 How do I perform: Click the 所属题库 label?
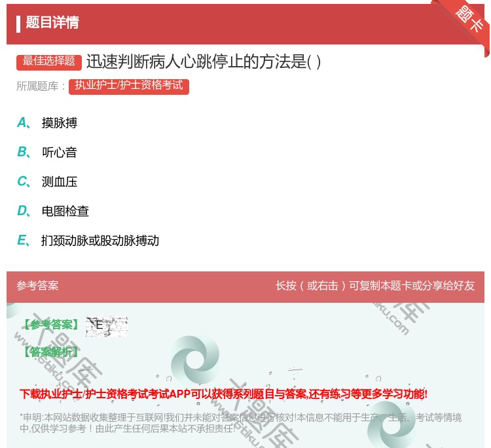(x=41, y=86)
